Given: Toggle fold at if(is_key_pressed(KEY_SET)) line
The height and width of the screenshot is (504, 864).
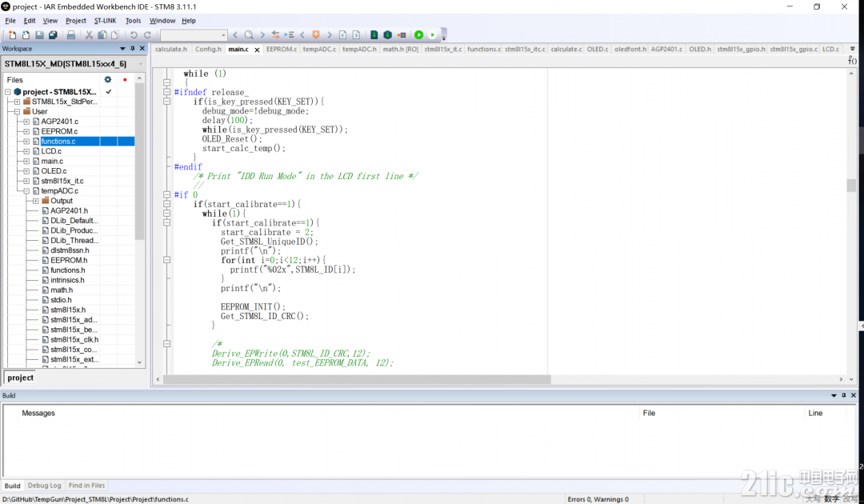Looking at the screenshot, I should tap(166, 102).
